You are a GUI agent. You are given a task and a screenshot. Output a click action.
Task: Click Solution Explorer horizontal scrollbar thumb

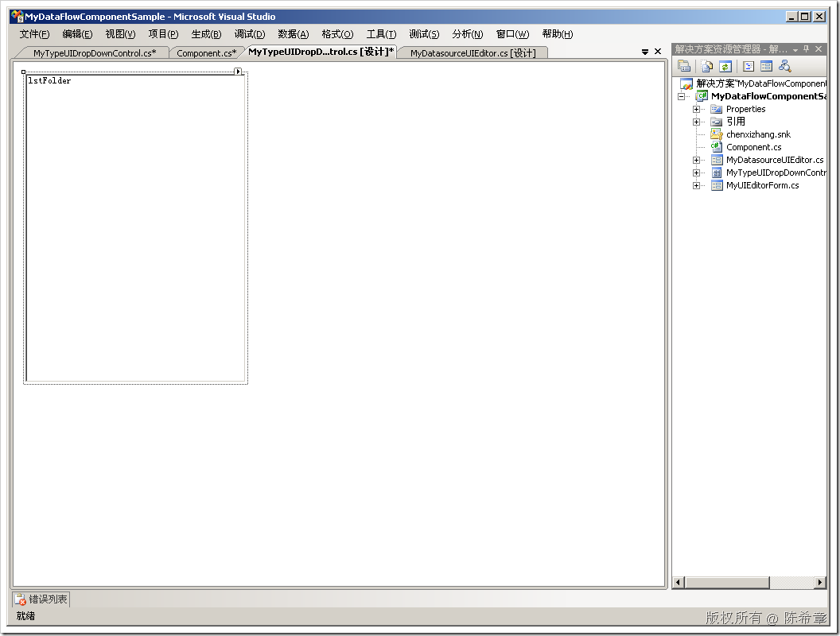(727, 583)
